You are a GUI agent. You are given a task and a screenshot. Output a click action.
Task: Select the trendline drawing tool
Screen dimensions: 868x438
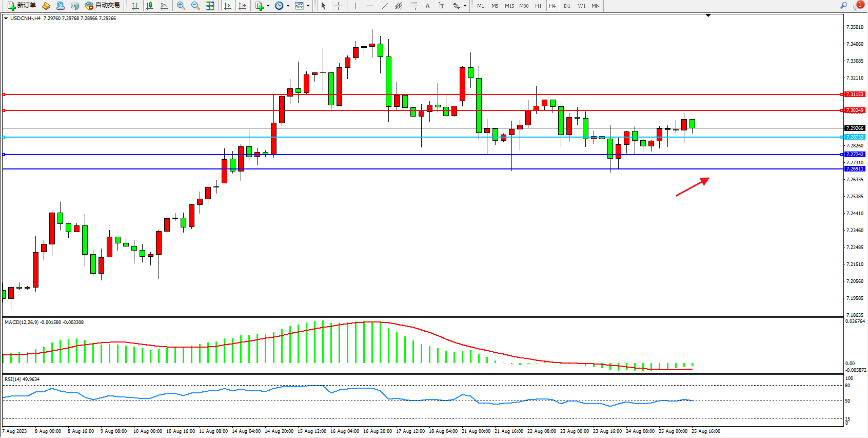pyautogui.click(x=384, y=6)
